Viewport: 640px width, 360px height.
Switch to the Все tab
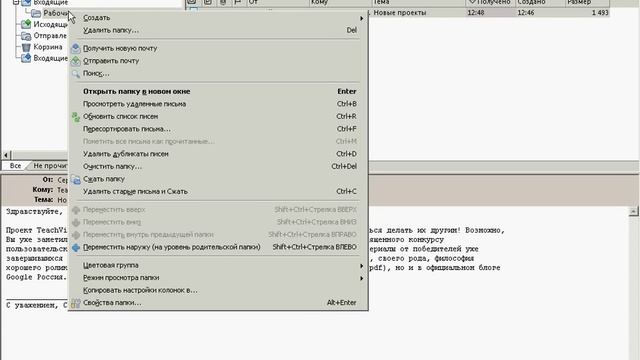(15, 166)
